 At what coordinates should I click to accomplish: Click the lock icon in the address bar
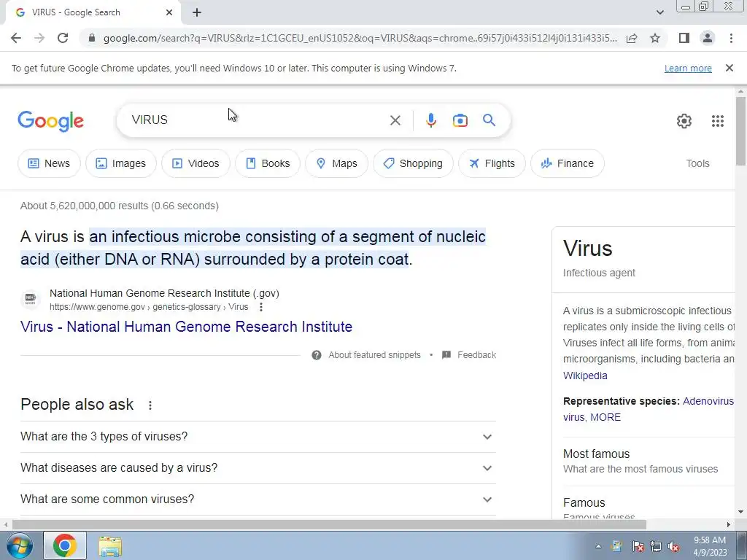93,38
